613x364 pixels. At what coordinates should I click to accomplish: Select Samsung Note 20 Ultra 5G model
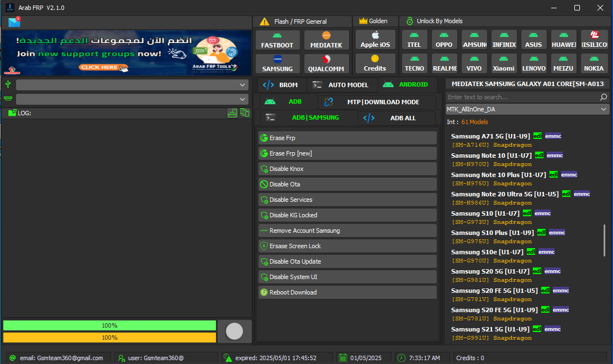tap(520, 198)
